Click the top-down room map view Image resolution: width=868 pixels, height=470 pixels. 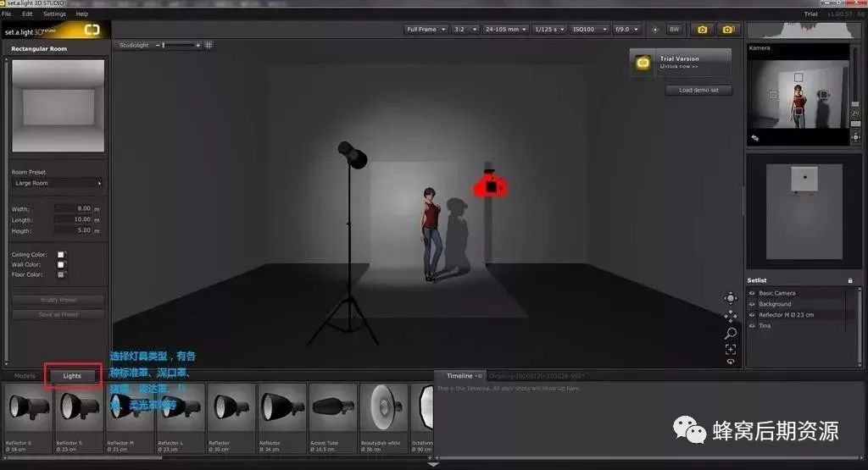coord(804,211)
